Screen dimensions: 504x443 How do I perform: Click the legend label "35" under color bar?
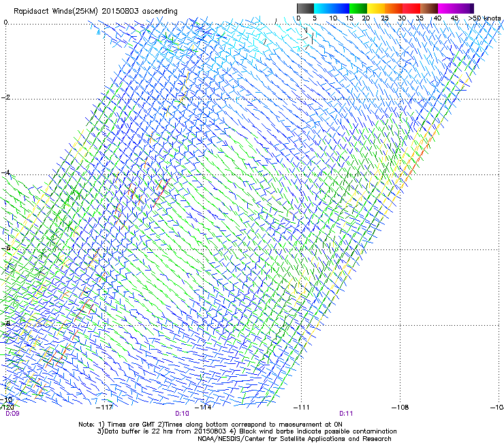(420, 18)
